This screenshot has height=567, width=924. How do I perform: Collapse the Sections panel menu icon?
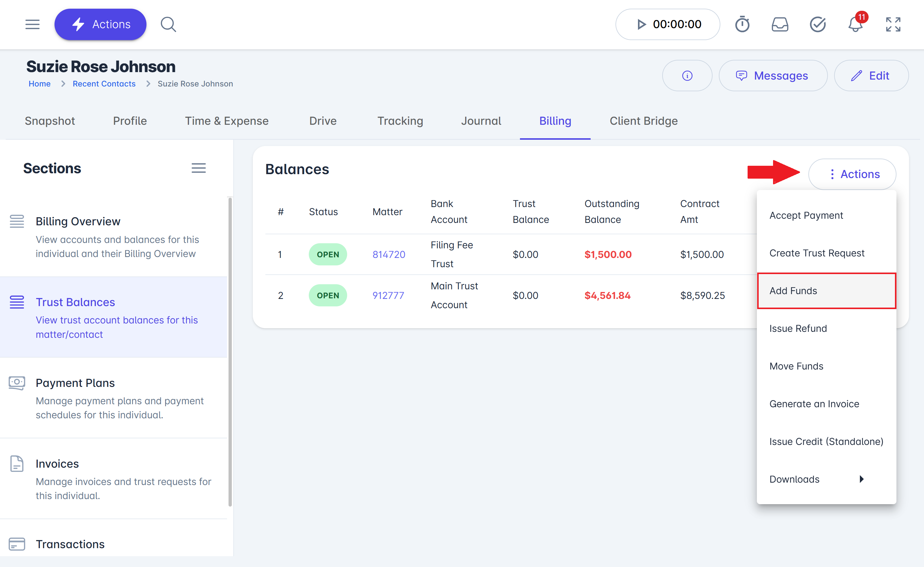199,168
